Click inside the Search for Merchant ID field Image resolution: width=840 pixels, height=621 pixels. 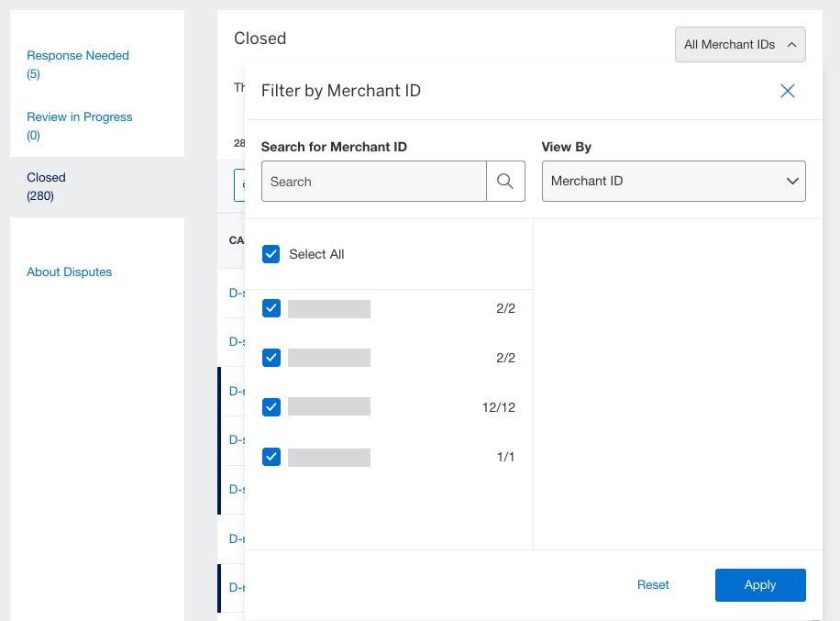[373, 181]
